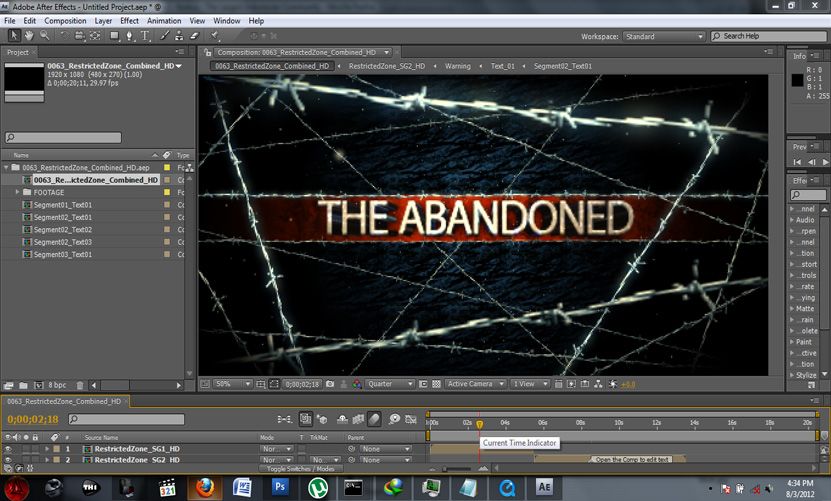Click Segment02_Text01 in comp navigator
This screenshot has width=831, height=501.
coord(563,66)
